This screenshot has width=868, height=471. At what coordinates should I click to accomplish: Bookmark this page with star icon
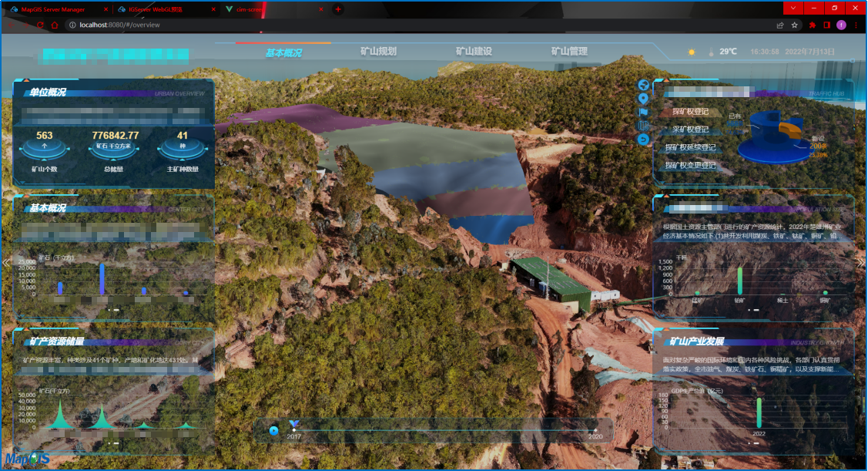tap(796, 25)
